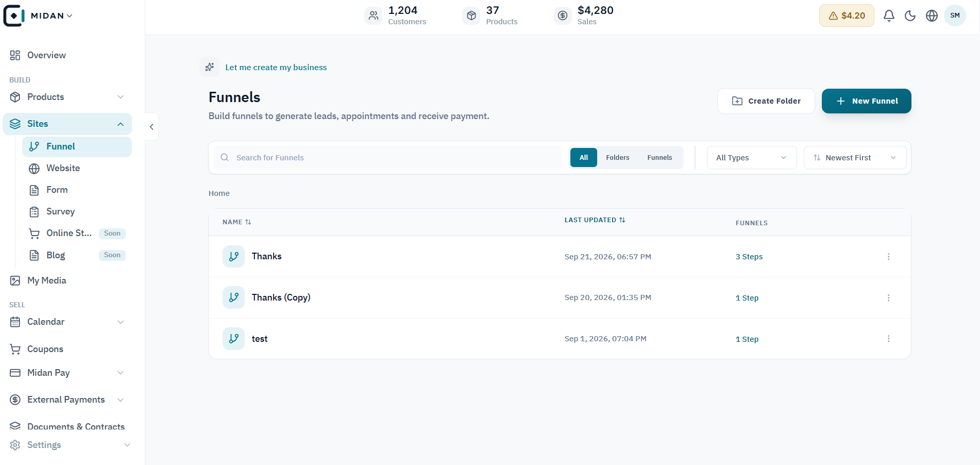980x465 pixels.
Task: Collapse the sidebar with the arrow handle
Action: pyautogui.click(x=151, y=127)
